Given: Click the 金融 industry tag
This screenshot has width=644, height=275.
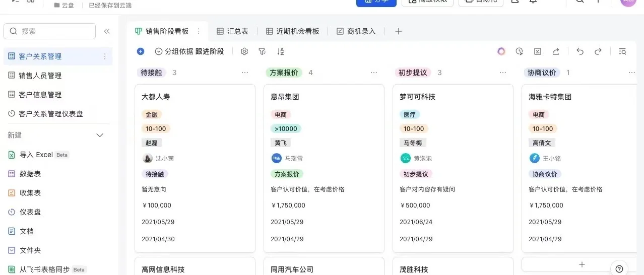Looking at the screenshot, I should pyautogui.click(x=152, y=115).
